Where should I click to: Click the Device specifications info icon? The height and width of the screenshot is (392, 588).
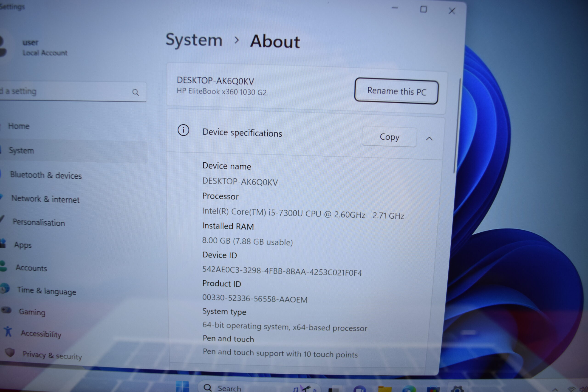pos(183,130)
